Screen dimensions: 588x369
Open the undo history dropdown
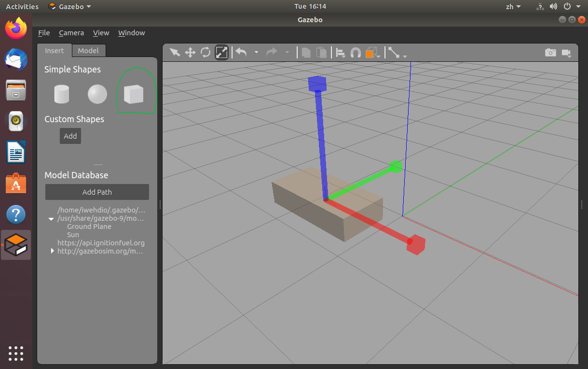point(256,52)
